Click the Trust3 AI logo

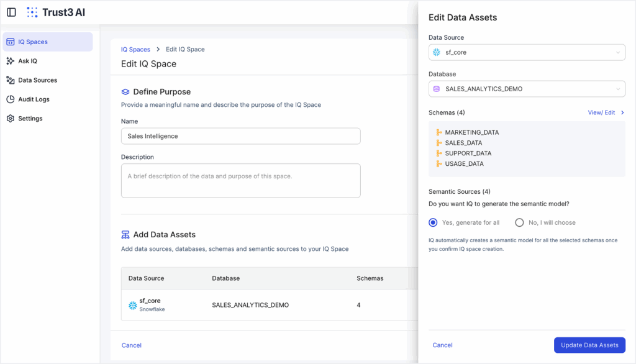56,12
